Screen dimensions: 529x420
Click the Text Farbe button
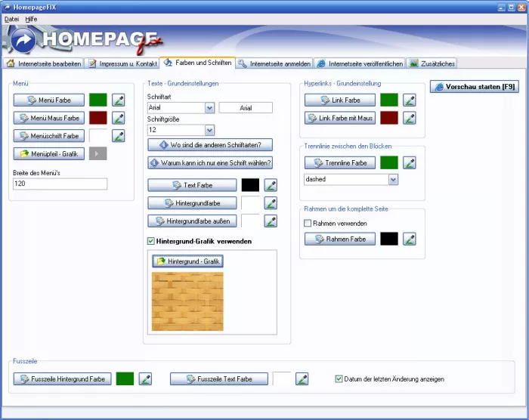tap(192, 185)
